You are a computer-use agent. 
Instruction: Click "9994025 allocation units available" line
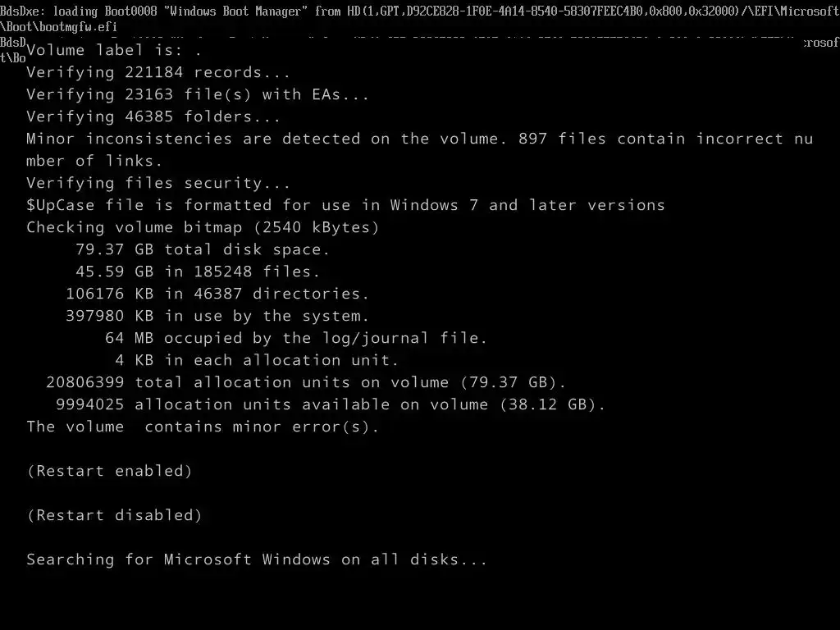331,404
